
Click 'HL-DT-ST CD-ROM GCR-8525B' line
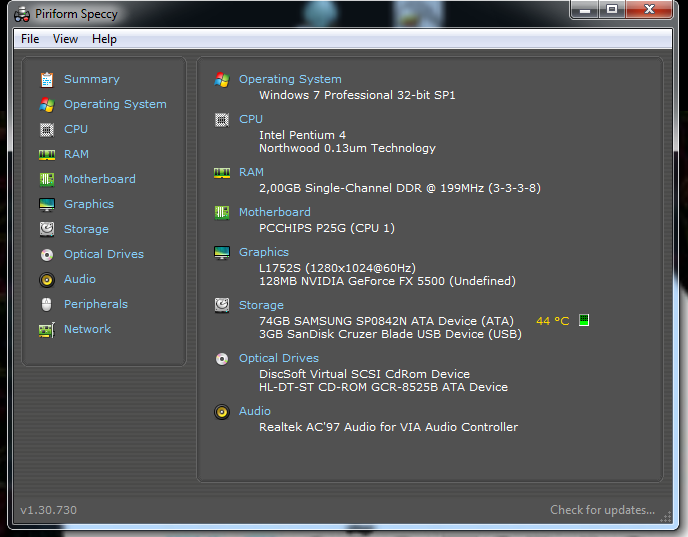pos(383,387)
